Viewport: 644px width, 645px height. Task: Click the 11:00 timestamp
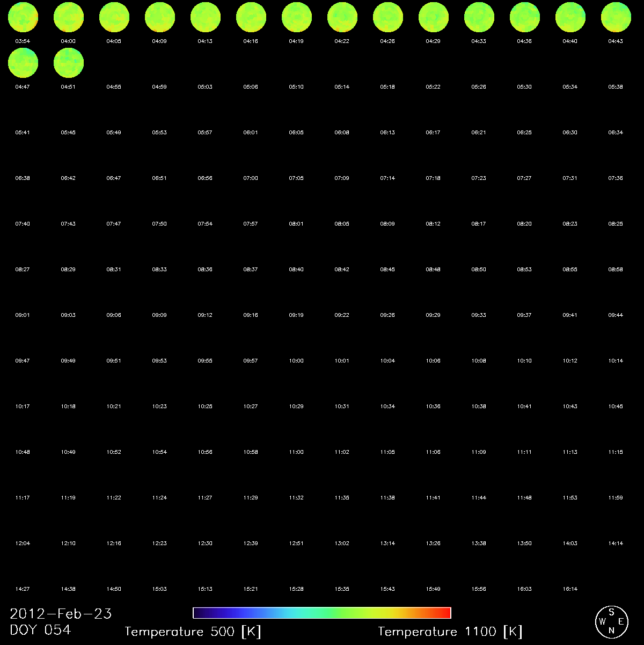pos(296,452)
